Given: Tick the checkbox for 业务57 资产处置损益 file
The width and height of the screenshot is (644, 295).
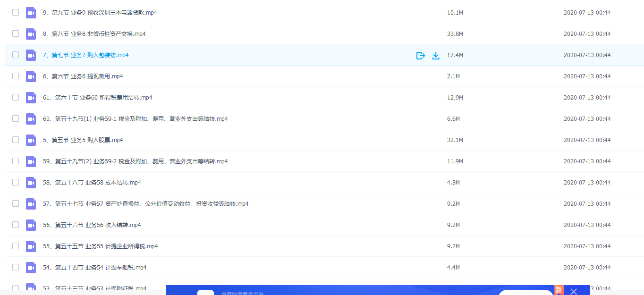Looking at the screenshot, I should tap(16, 203).
